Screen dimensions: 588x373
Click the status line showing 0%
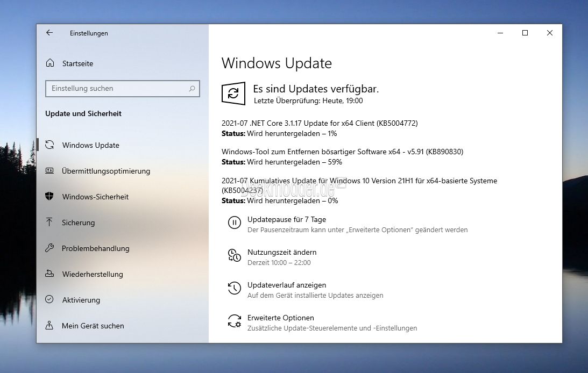coord(280,200)
